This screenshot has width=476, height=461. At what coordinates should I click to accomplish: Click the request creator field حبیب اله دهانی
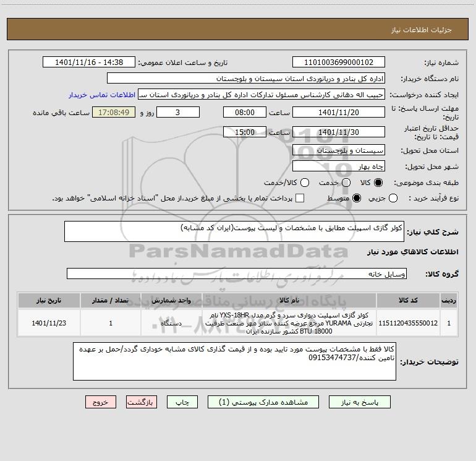tap(261, 95)
